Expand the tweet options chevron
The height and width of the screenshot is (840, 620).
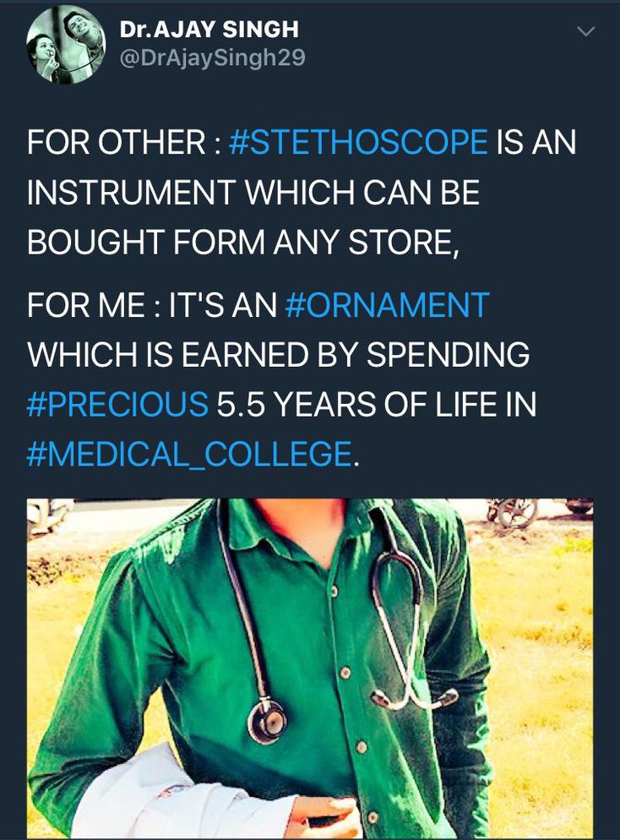point(585,31)
